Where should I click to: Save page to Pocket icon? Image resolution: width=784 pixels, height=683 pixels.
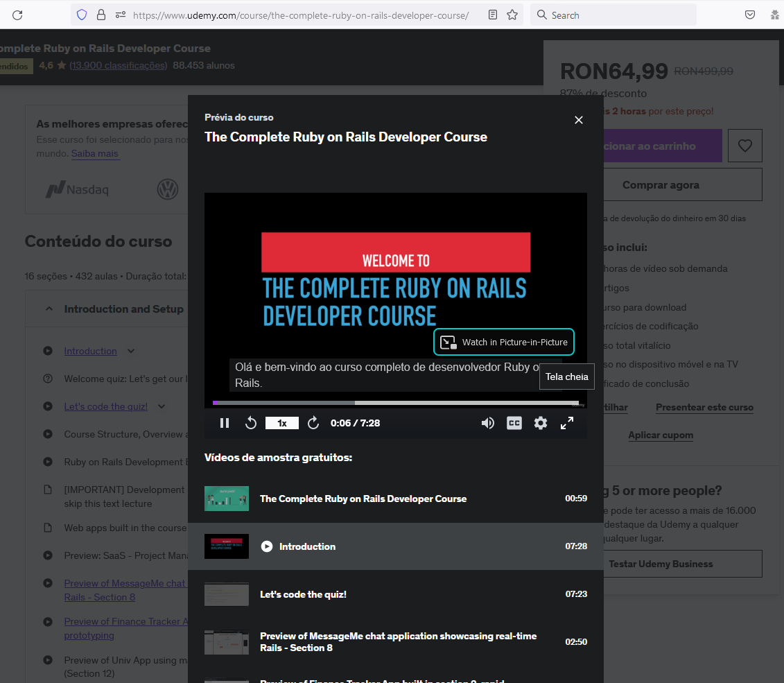pos(749,15)
